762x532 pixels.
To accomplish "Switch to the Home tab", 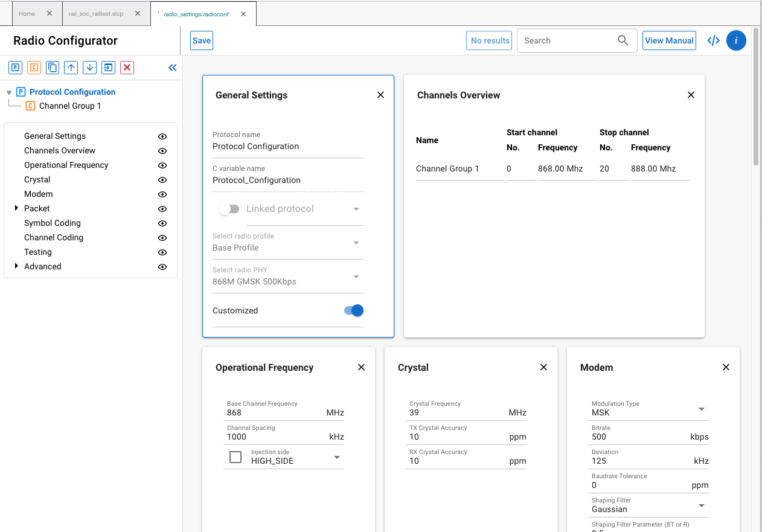I will [x=27, y=13].
